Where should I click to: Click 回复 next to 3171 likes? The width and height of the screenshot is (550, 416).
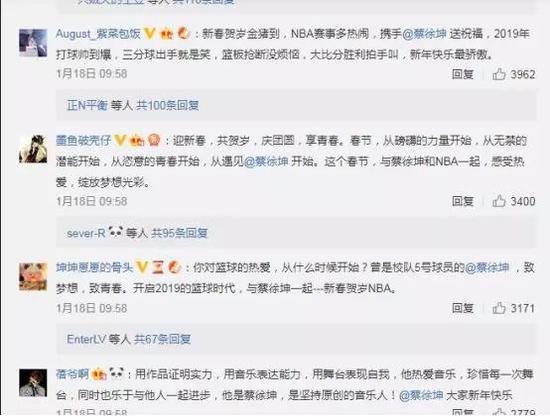[x=463, y=308]
